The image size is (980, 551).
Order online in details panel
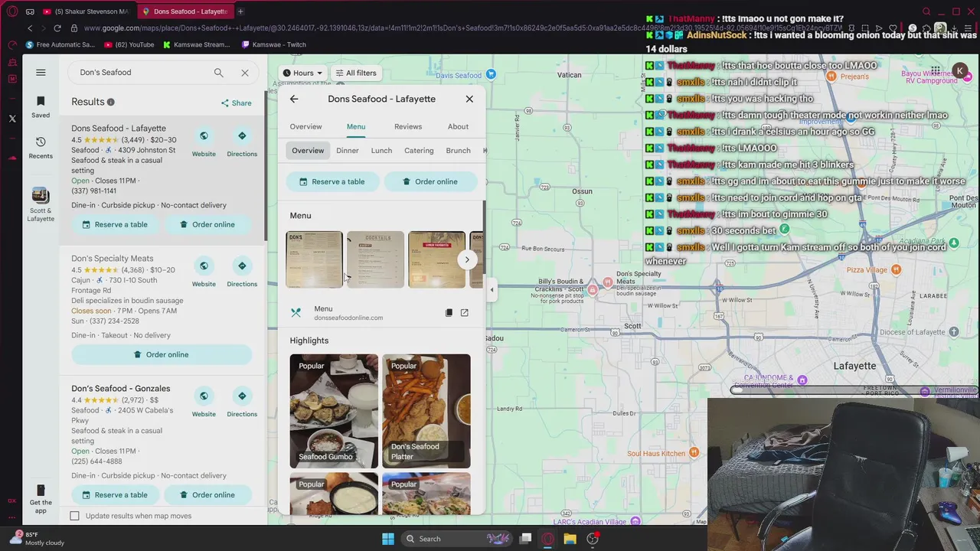[430, 181]
